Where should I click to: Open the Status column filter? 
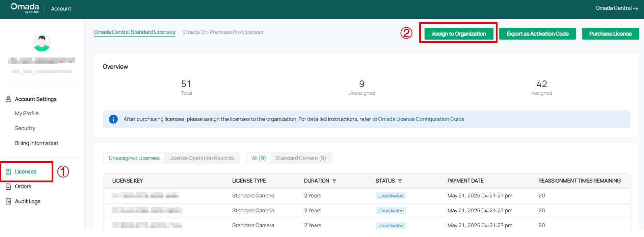coord(400,181)
